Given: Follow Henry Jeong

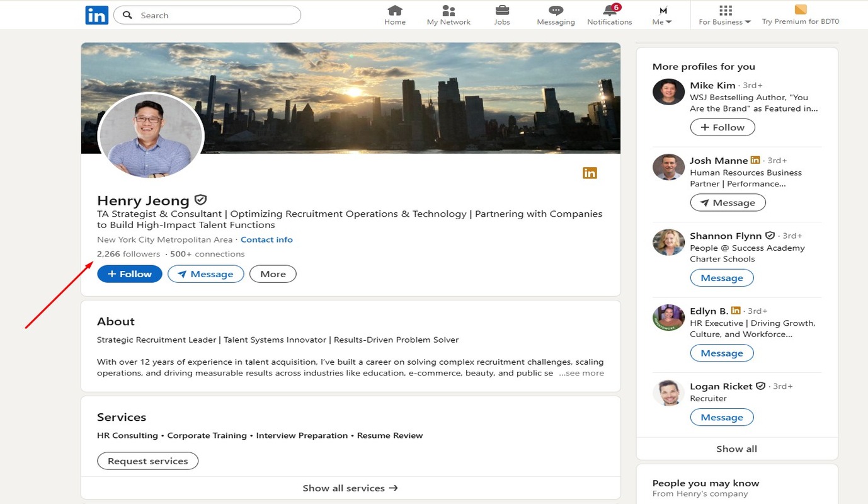Looking at the screenshot, I should 129,274.
